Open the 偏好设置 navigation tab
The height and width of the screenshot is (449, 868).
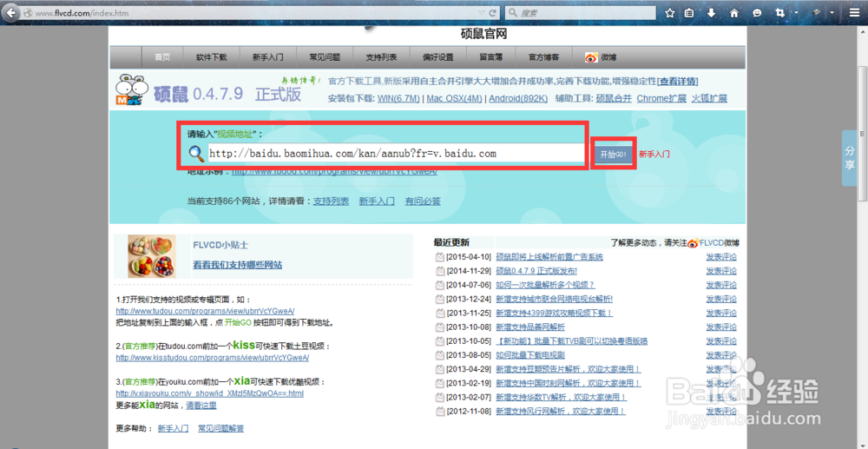[437, 57]
